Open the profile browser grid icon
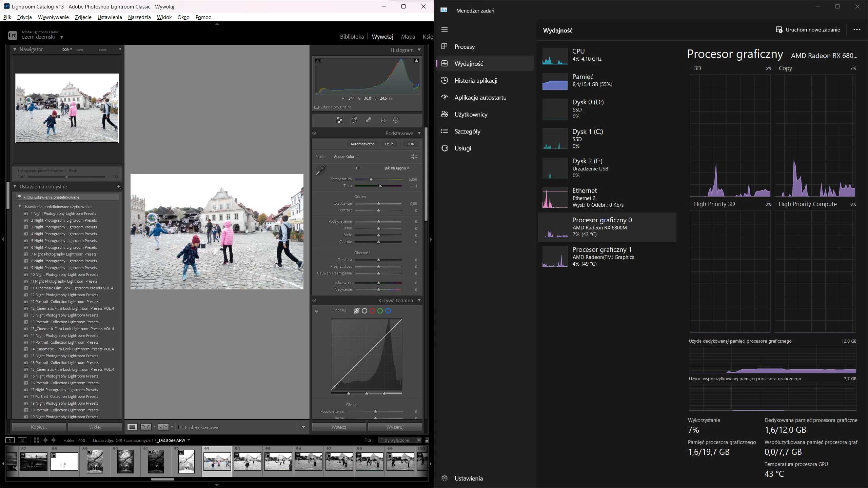 pyautogui.click(x=414, y=157)
